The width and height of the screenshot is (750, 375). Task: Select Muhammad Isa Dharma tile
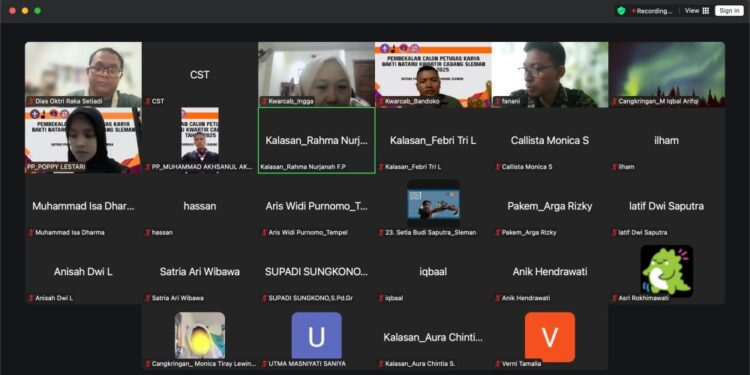83,206
